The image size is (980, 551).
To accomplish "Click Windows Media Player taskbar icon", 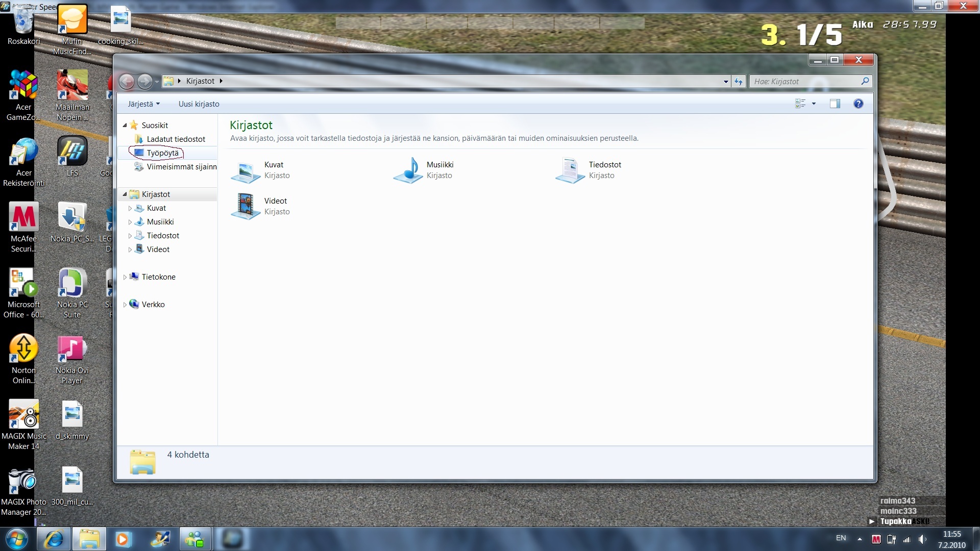I will pyautogui.click(x=122, y=539).
